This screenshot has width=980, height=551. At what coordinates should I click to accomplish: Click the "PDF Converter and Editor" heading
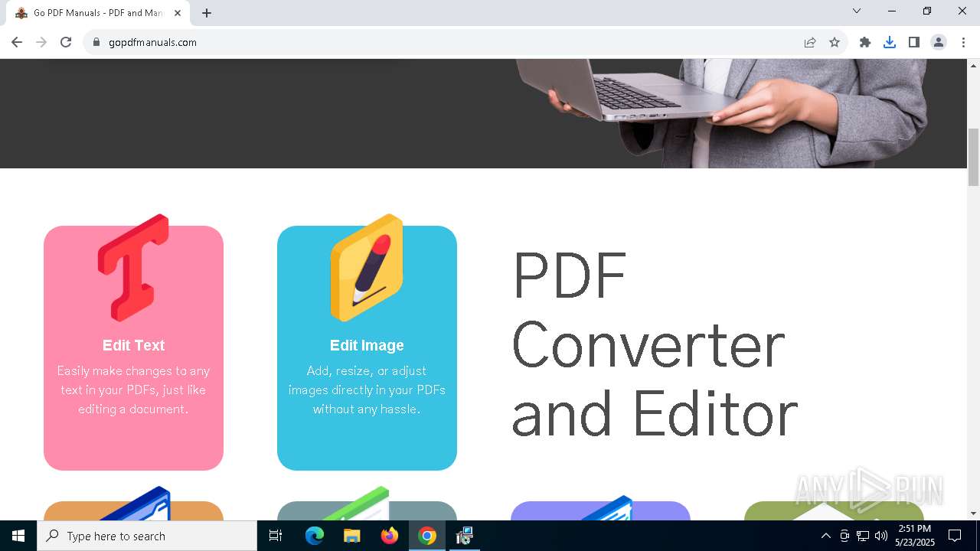(655, 344)
